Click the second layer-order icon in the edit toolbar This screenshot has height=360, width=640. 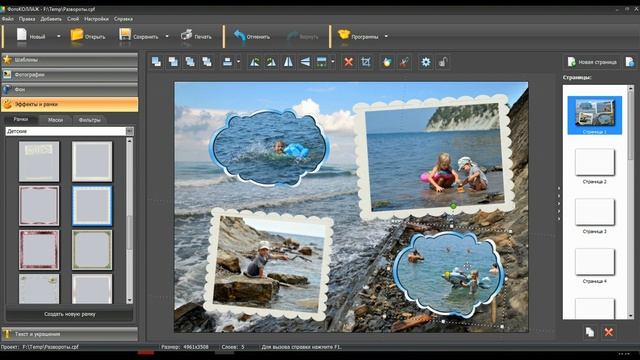[x=173, y=62]
